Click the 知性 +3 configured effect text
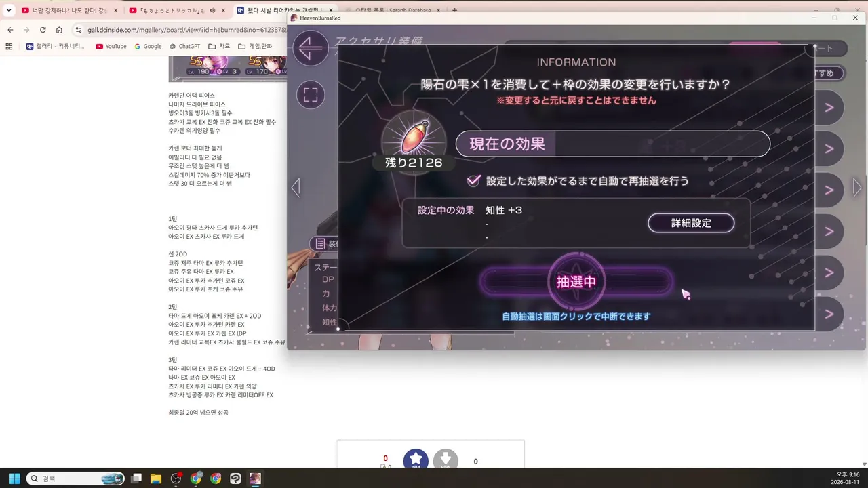 [504, 210]
